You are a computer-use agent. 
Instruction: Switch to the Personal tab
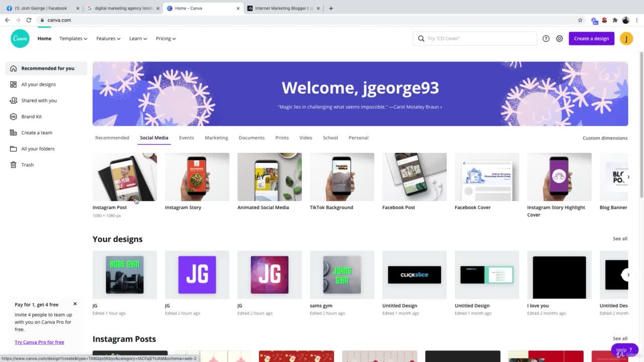[358, 138]
